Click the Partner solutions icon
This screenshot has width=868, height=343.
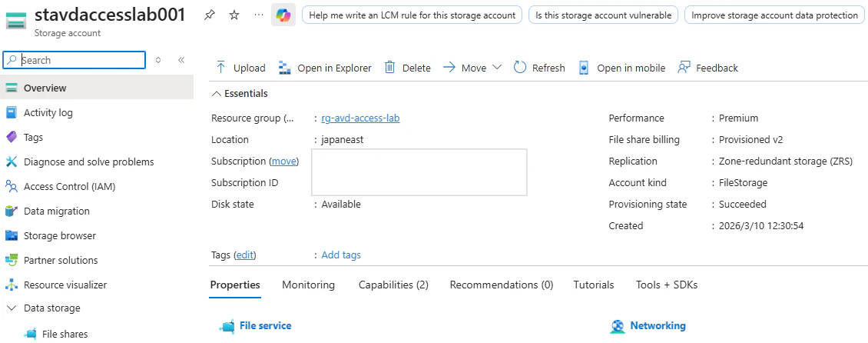11,260
